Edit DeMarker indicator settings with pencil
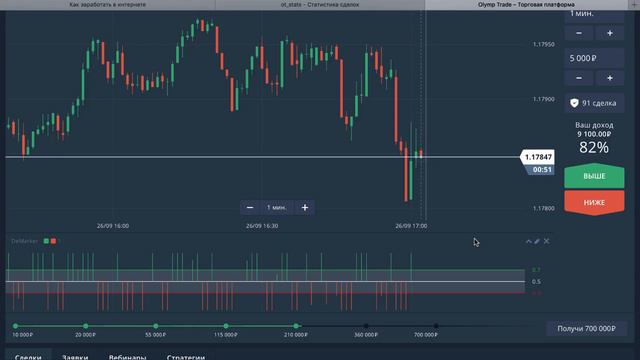The height and width of the screenshot is (360, 640). click(x=537, y=241)
